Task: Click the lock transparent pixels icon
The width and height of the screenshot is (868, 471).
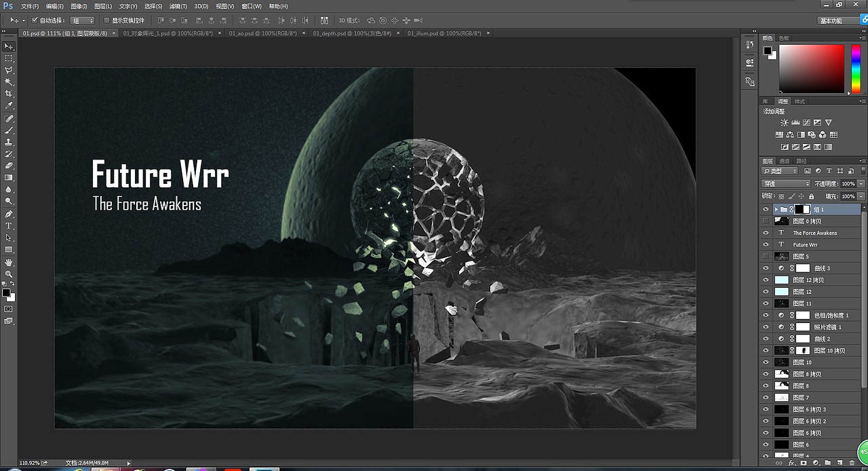Action: click(x=782, y=196)
